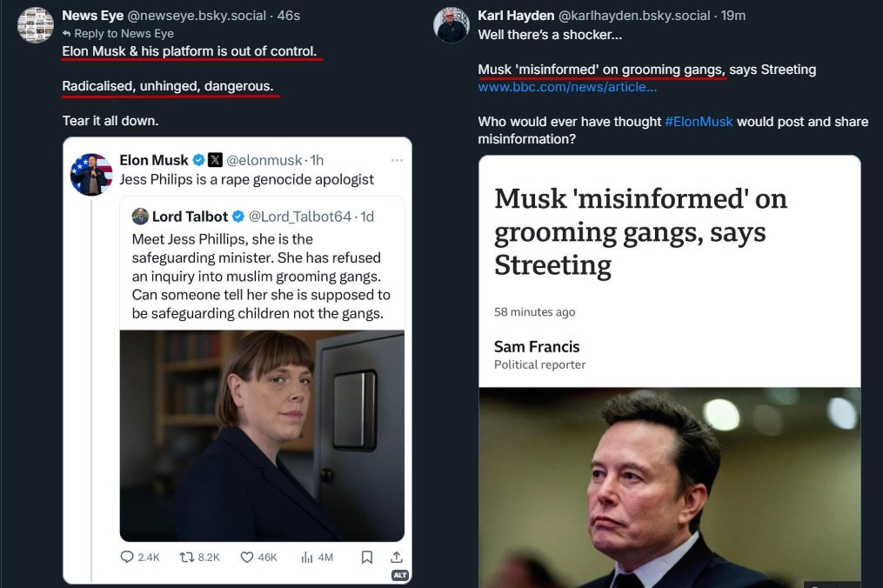Viewport: 883px width, 588px height.
Task: Click the X logo beside Elon Musk's name
Action: point(215,160)
